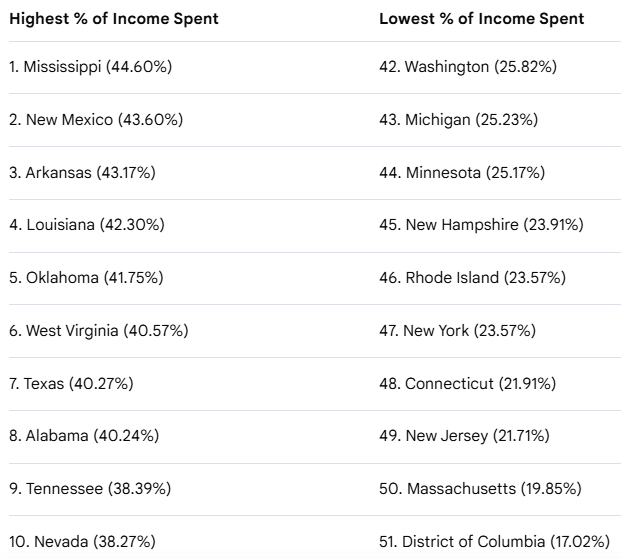Click on Louisiana (42.30%) text
621x559 pixels.
[x=87, y=225]
